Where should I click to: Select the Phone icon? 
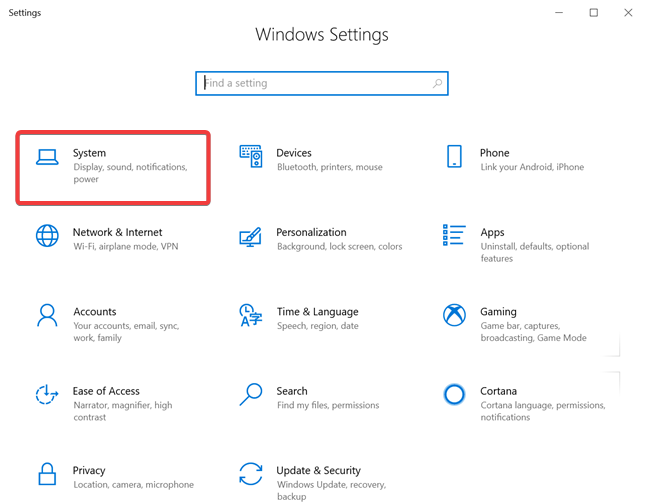[454, 156]
